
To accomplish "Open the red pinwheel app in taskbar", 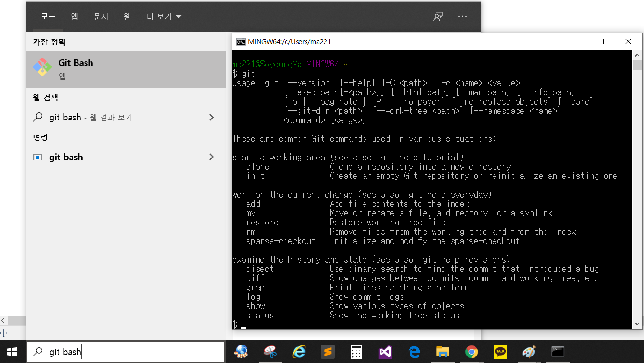I will pyautogui.click(x=270, y=352).
